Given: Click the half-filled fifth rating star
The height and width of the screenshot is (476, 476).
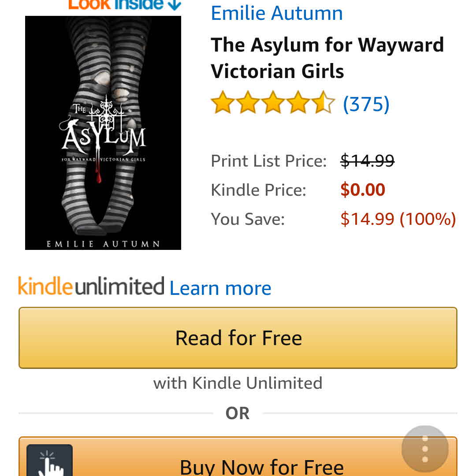Looking at the screenshot, I should coord(324,102).
